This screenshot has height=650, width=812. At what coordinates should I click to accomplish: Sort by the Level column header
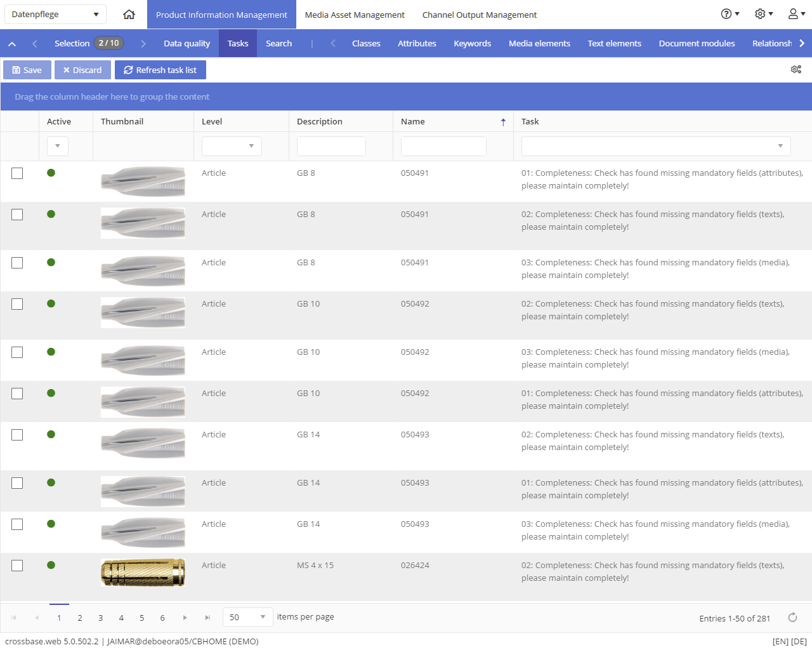pos(212,122)
